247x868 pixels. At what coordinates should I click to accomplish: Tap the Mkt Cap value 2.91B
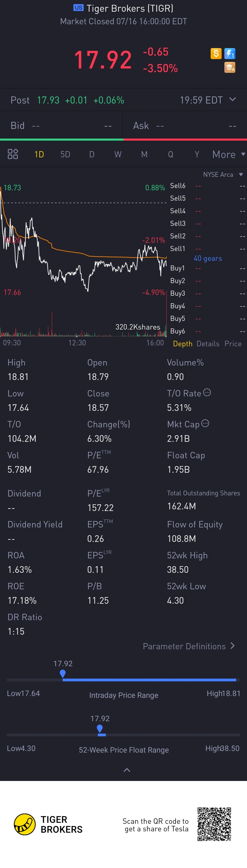click(178, 438)
